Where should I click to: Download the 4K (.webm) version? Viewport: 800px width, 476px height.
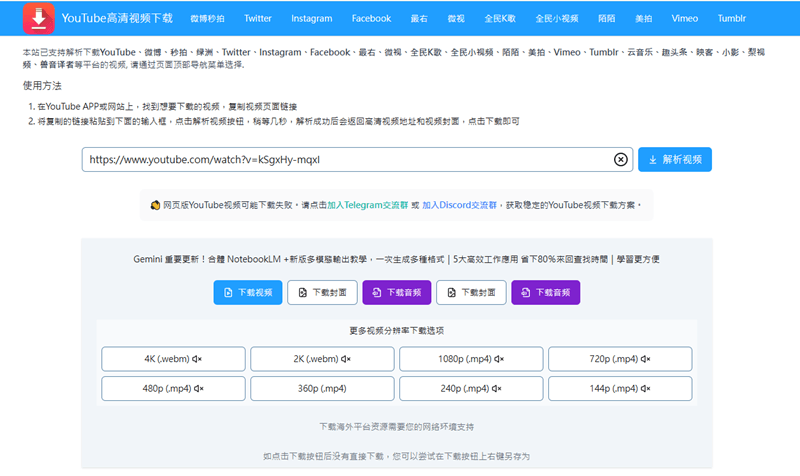(x=173, y=359)
